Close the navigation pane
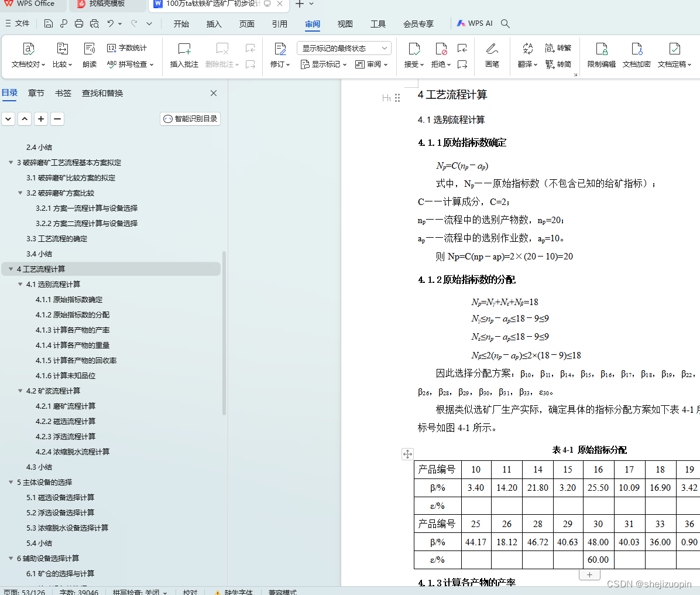 [x=214, y=93]
